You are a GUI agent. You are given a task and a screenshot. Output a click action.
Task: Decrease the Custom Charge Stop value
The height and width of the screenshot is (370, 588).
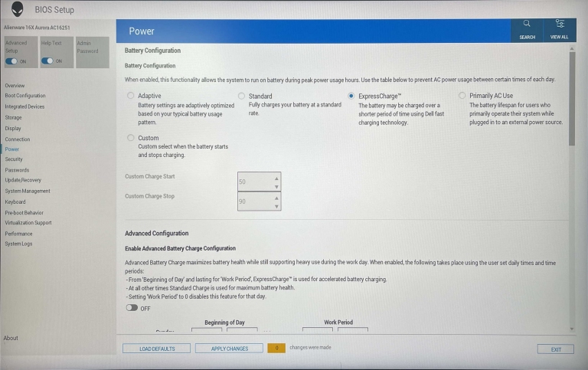point(276,205)
